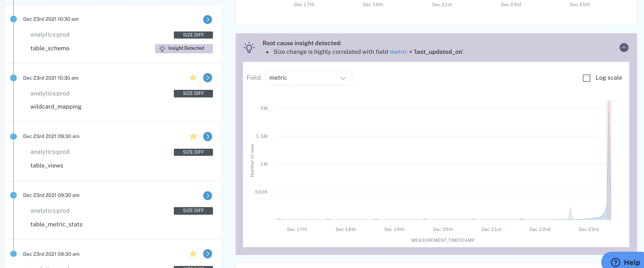Open arrow for last Dec 23rd 09:30 am incident
This screenshot has width=644, height=268.
click(208, 254)
